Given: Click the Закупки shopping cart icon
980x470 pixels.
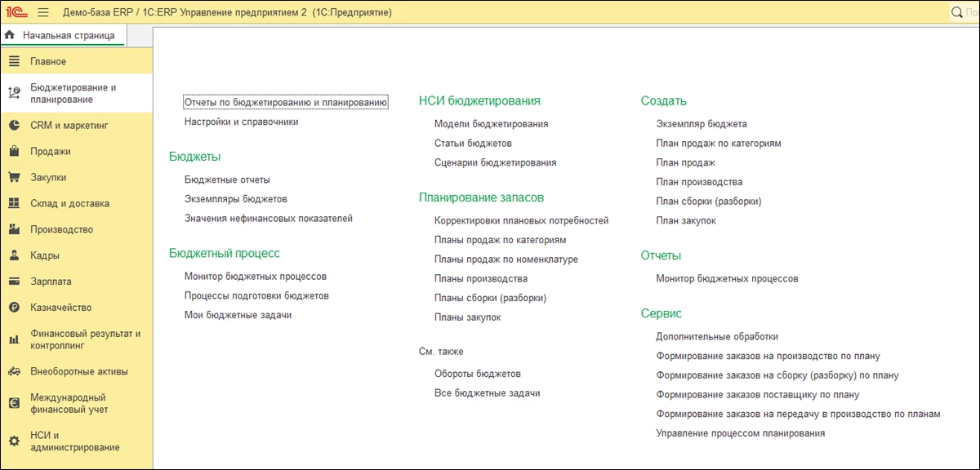Looking at the screenshot, I should [x=14, y=177].
